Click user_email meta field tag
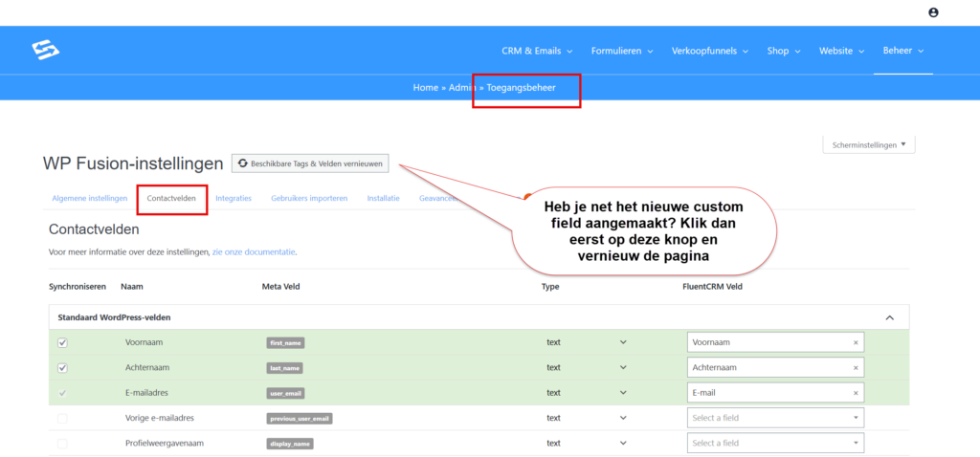 285,393
